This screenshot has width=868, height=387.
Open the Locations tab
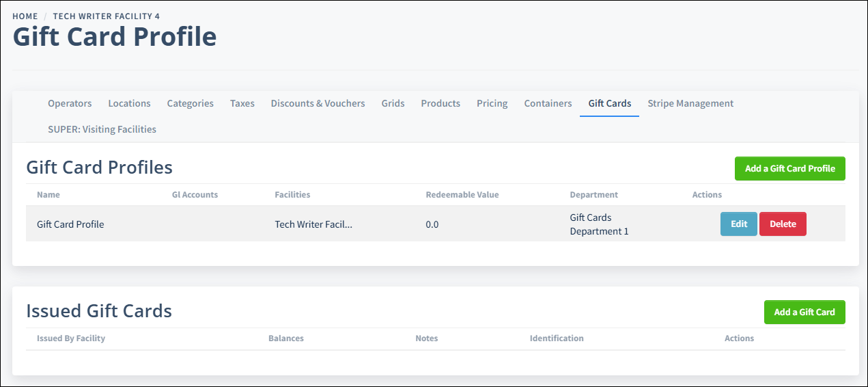click(x=129, y=103)
